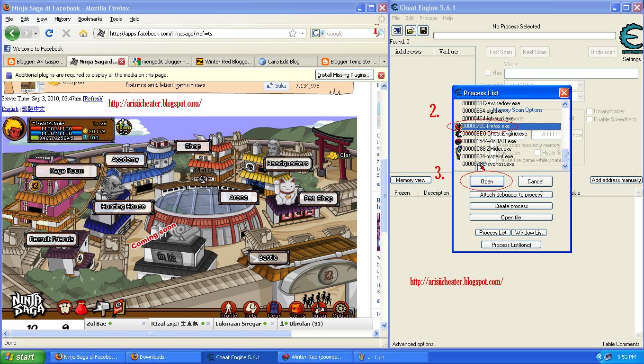The height and width of the screenshot is (364, 644).
Task: Select 00000154-WinRAR.exe in process list
Action: tap(507, 141)
